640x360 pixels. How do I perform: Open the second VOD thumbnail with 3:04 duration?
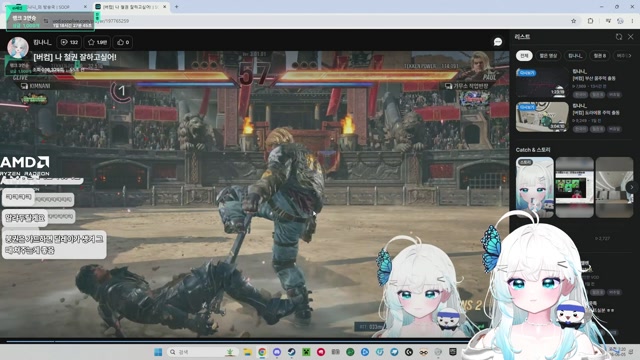tap(542, 117)
